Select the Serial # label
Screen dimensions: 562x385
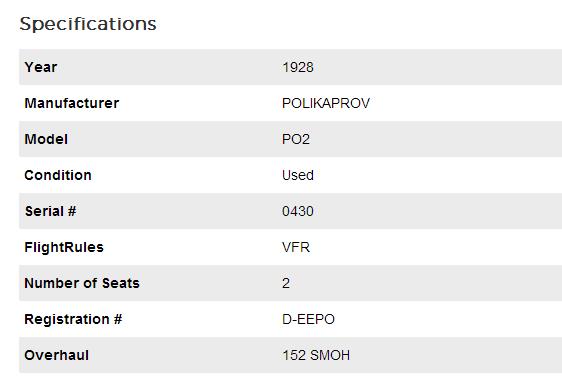pos(51,211)
